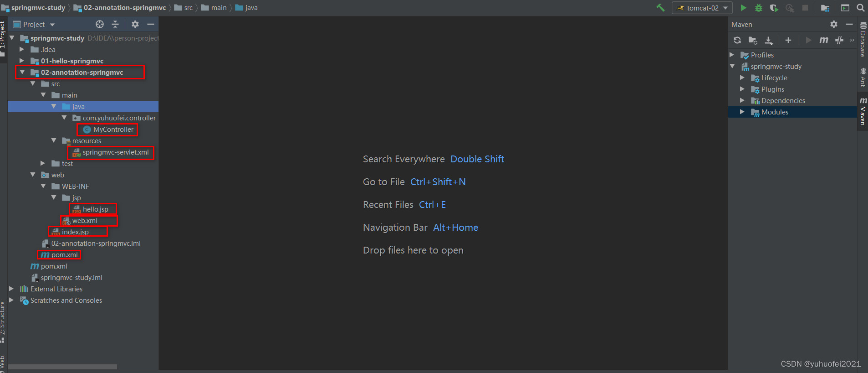Select Dependencies in Maven tree

(783, 101)
